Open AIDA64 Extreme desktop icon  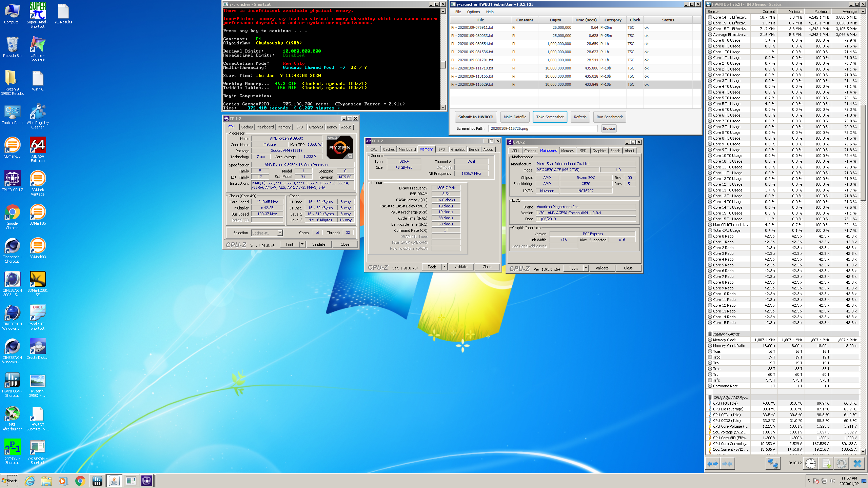[38, 150]
